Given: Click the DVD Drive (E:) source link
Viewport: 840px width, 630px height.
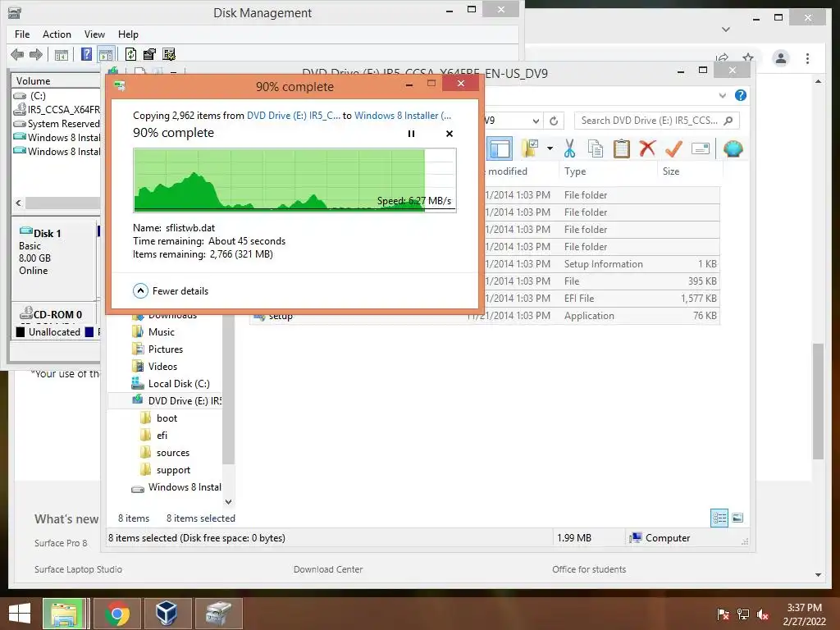Looking at the screenshot, I should point(294,115).
